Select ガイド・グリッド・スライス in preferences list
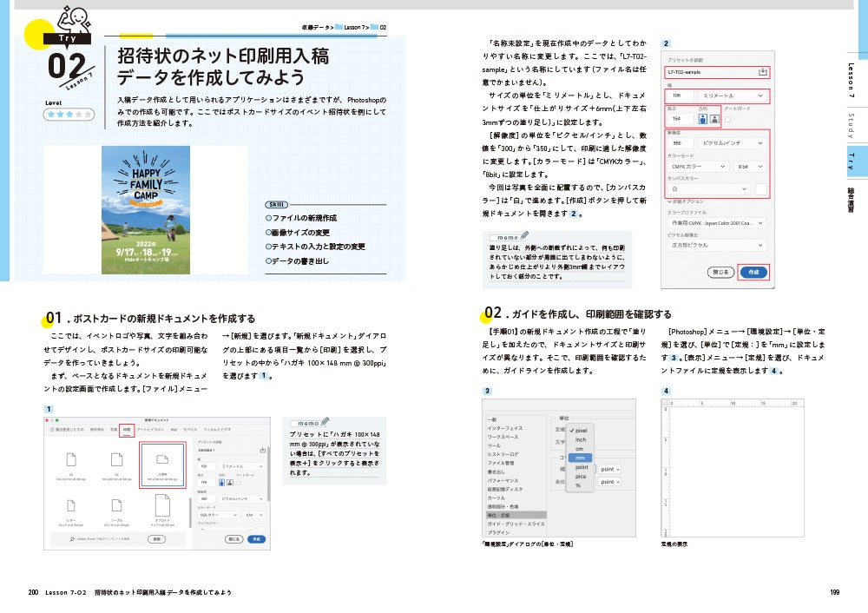Screen dimensions: 868x613 tap(516, 524)
